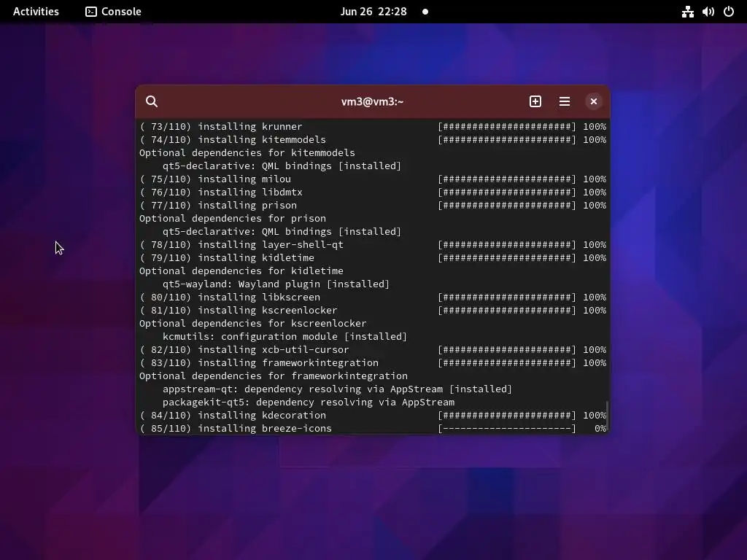This screenshot has width=747, height=560.
Task: Click the 'installing milou' line
Action: click(x=373, y=179)
